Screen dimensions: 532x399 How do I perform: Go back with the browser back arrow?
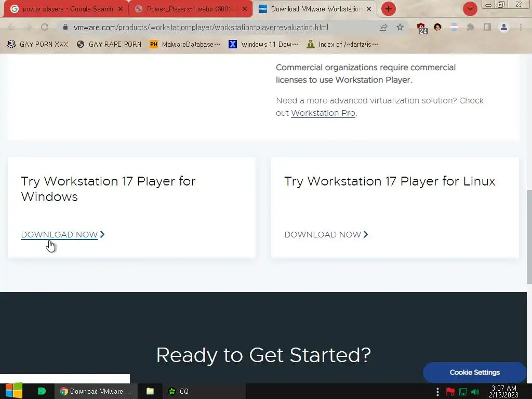11,28
